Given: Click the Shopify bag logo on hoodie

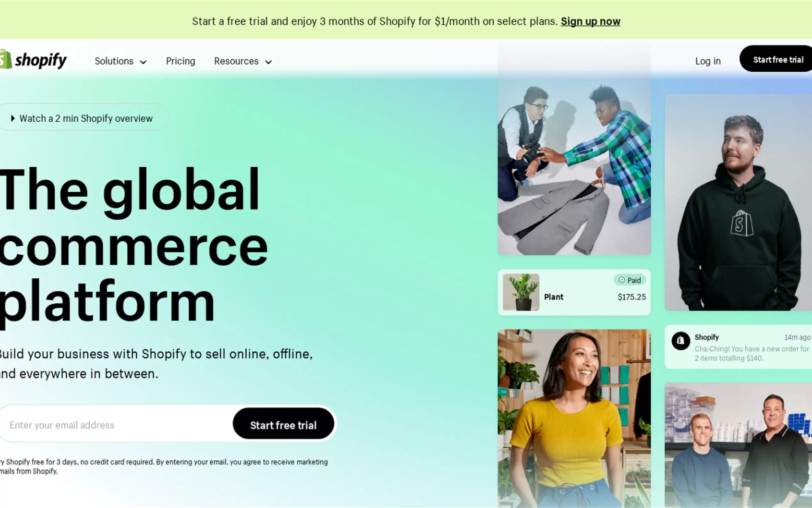Looking at the screenshot, I should (741, 223).
